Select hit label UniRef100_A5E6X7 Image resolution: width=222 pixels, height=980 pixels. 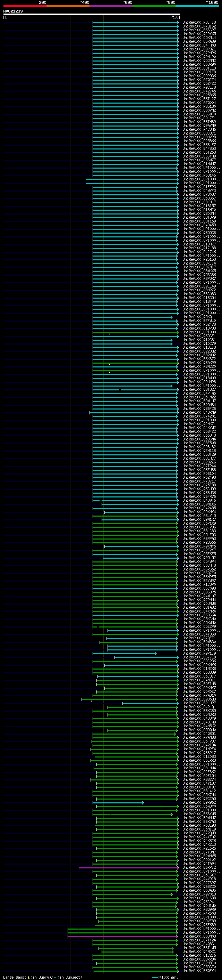(199, 875)
